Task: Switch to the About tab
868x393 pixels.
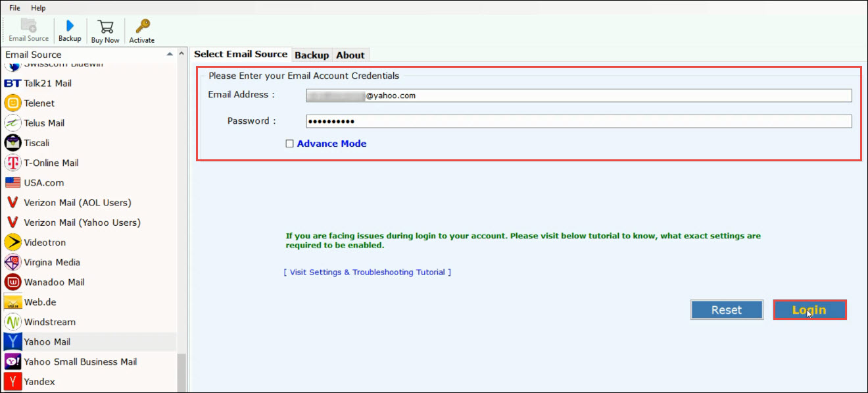Action: click(x=350, y=55)
